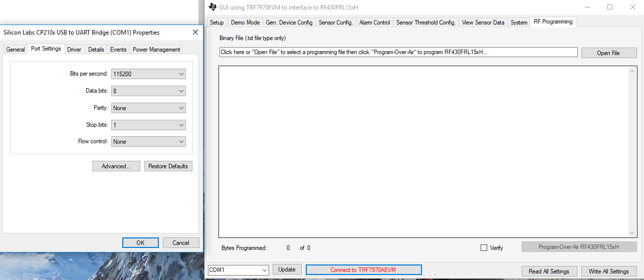
Task: Switch to the General tab
Action: 16,50
